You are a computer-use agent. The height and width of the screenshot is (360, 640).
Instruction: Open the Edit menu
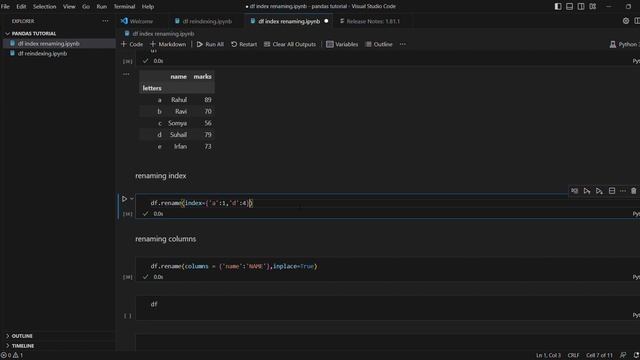pos(21,7)
